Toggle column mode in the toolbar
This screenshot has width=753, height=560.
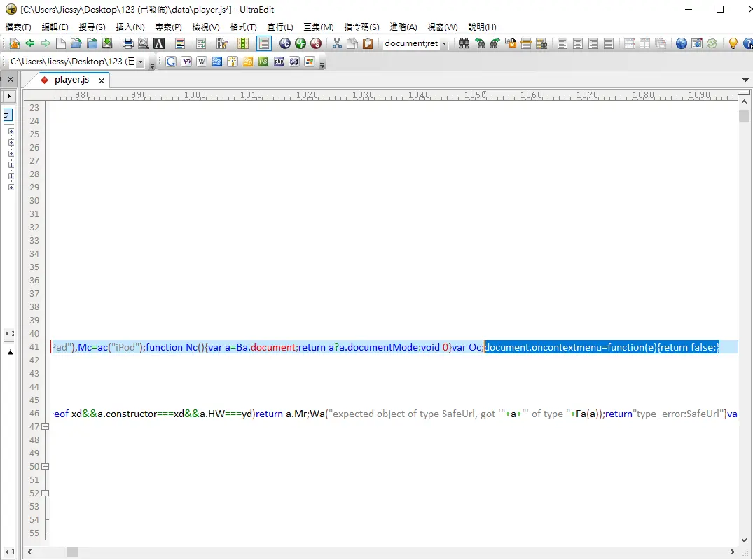point(243,43)
